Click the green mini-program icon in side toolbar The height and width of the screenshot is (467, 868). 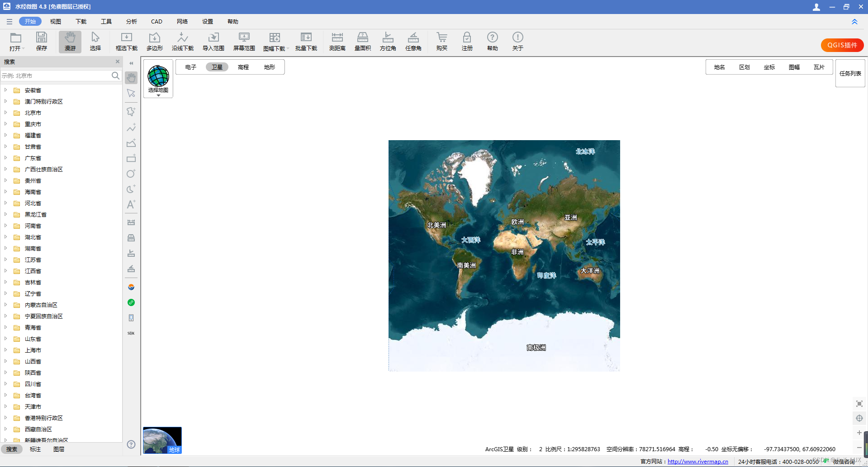(131, 302)
